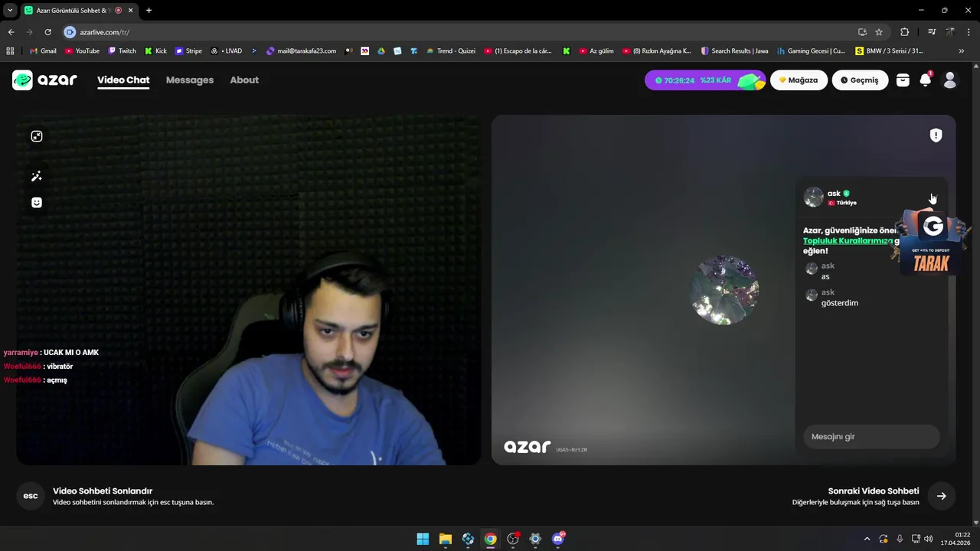Open the face sticker filter icon

pos(36,203)
